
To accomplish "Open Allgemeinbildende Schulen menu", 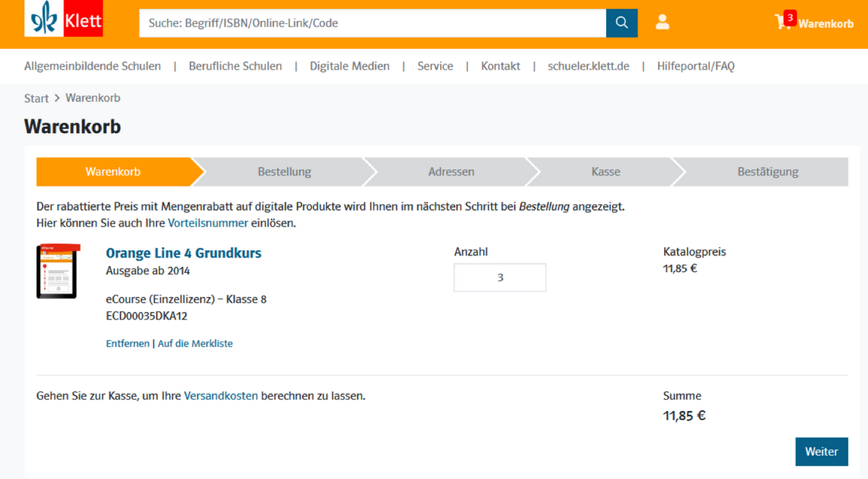I will 92,66.
